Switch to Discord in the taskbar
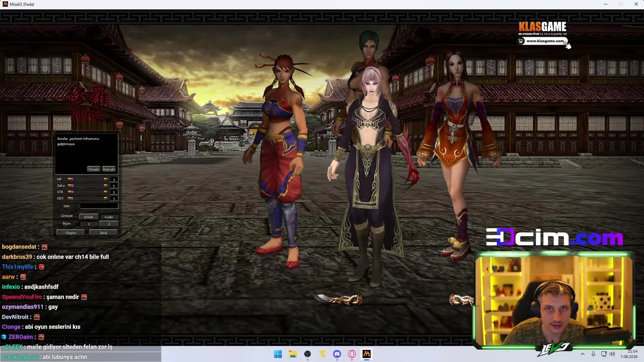644x362 pixels. tap(337, 354)
